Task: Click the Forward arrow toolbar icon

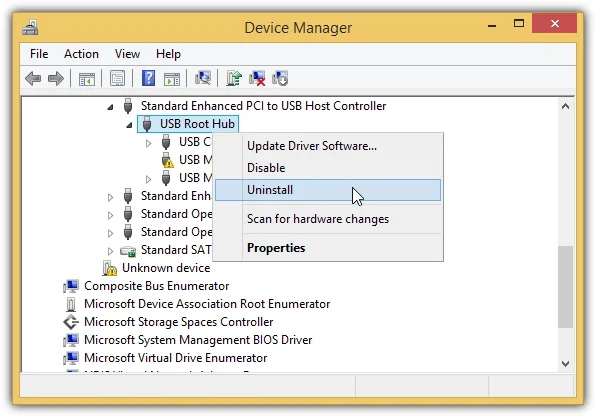Action: (56, 79)
